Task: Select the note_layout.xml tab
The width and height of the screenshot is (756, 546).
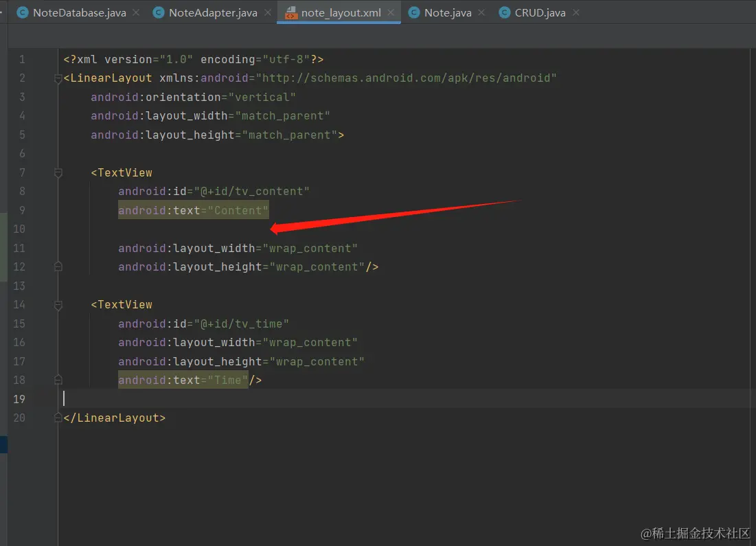Action: [341, 12]
